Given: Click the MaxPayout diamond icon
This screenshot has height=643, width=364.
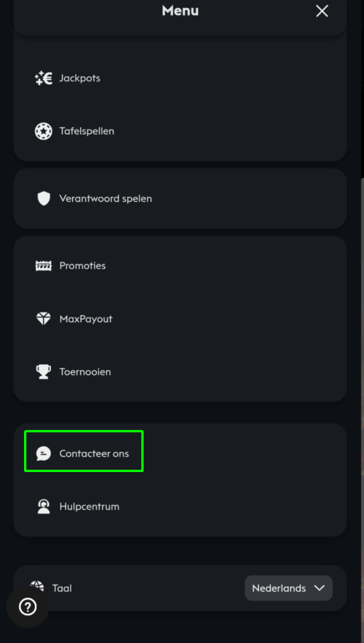Looking at the screenshot, I should pyautogui.click(x=43, y=319).
